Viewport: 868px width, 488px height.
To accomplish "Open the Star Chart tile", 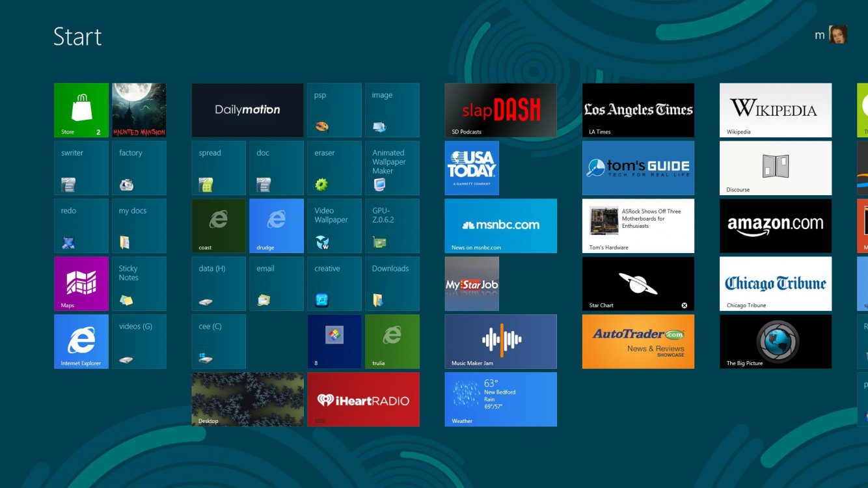I will click(638, 284).
